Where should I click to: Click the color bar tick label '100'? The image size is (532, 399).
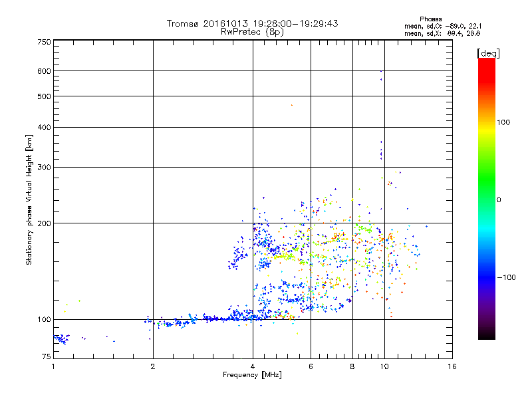pos(503,122)
